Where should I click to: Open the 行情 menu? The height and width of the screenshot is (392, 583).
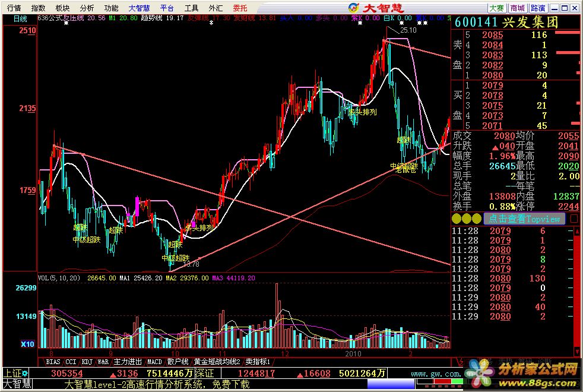pyautogui.click(x=14, y=8)
